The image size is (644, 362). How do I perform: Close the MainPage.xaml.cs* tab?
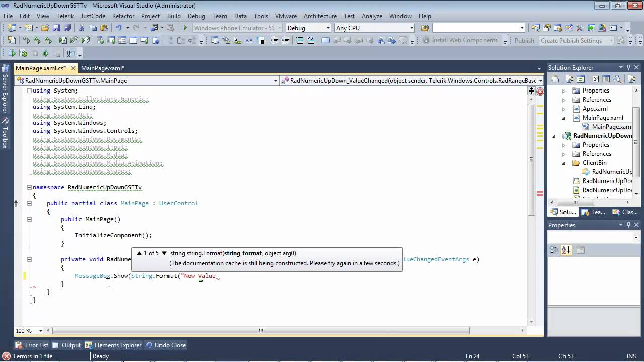coord(73,68)
